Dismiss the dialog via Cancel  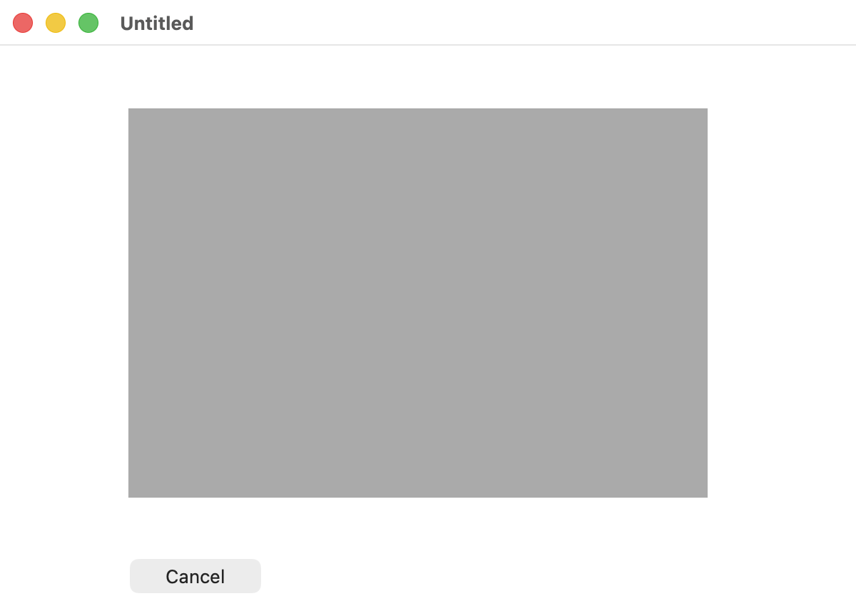coord(195,576)
